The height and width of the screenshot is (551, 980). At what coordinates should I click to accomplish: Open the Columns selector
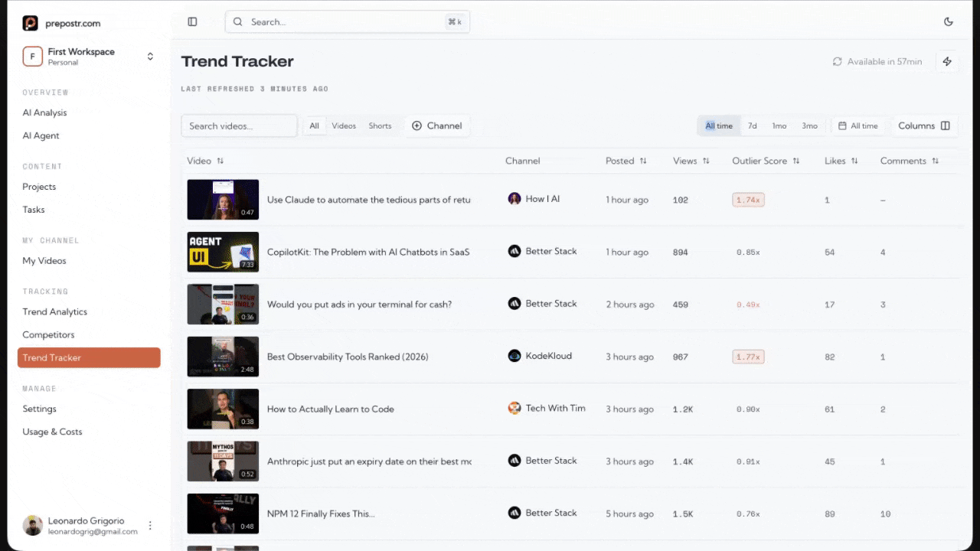924,126
